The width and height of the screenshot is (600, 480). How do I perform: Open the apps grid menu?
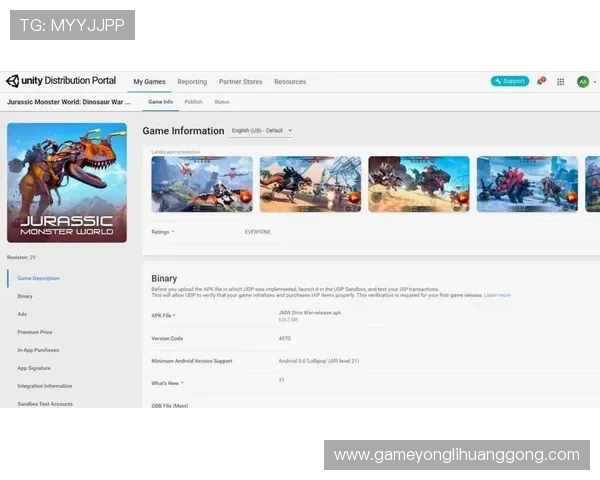tap(561, 81)
